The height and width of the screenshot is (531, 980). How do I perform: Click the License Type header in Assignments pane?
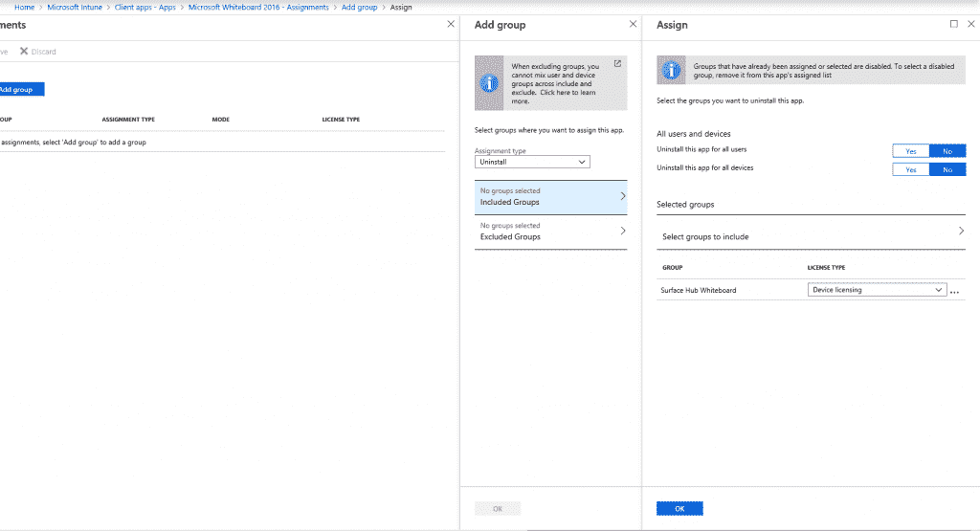(341, 120)
